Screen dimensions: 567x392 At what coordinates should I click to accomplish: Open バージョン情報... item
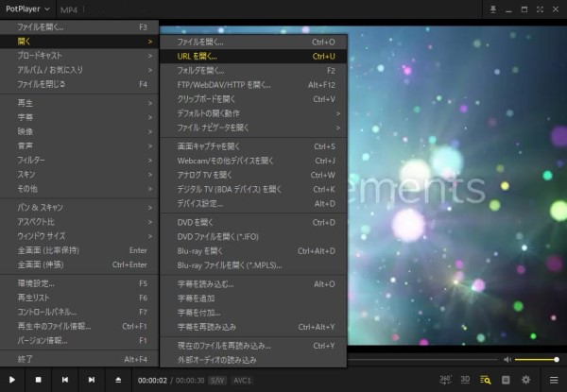tap(79, 340)
